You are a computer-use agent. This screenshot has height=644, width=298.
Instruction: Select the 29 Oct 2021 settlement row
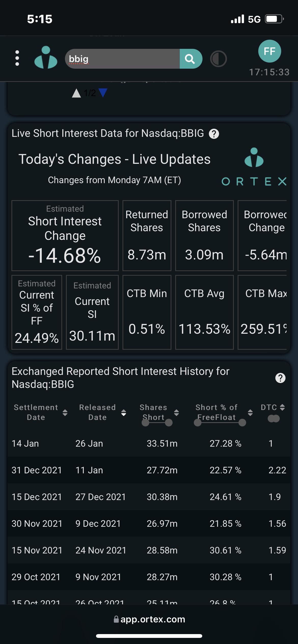point(149,577)
